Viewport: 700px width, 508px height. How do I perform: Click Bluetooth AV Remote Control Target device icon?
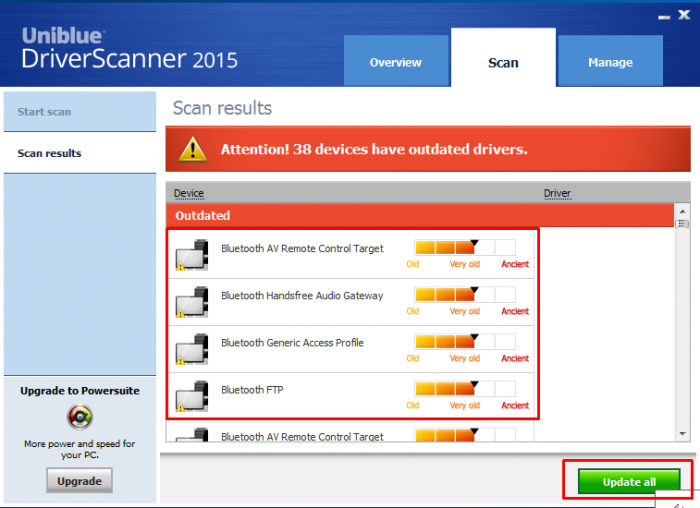tap(192, 255)
